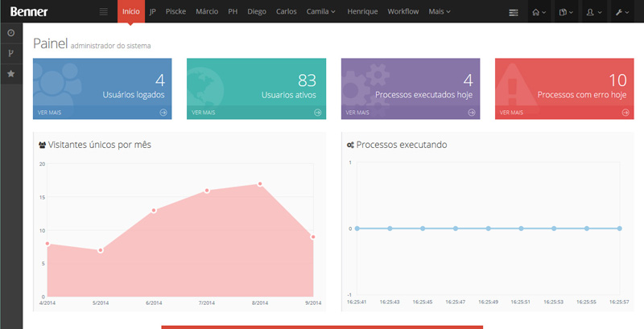Click the clock icon in the left sidebar

point(10,33)
